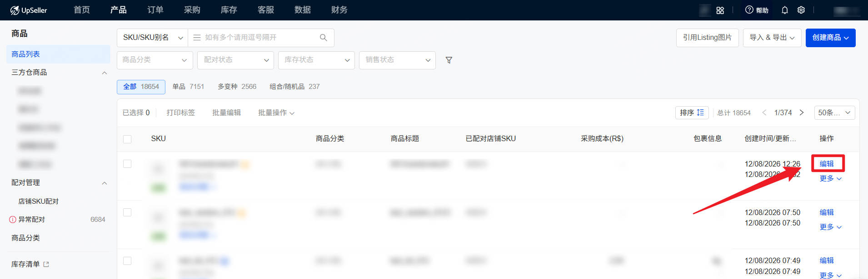868x279 pixels.
Task: Click the 批量编辑 button
Action: [226, 113]
